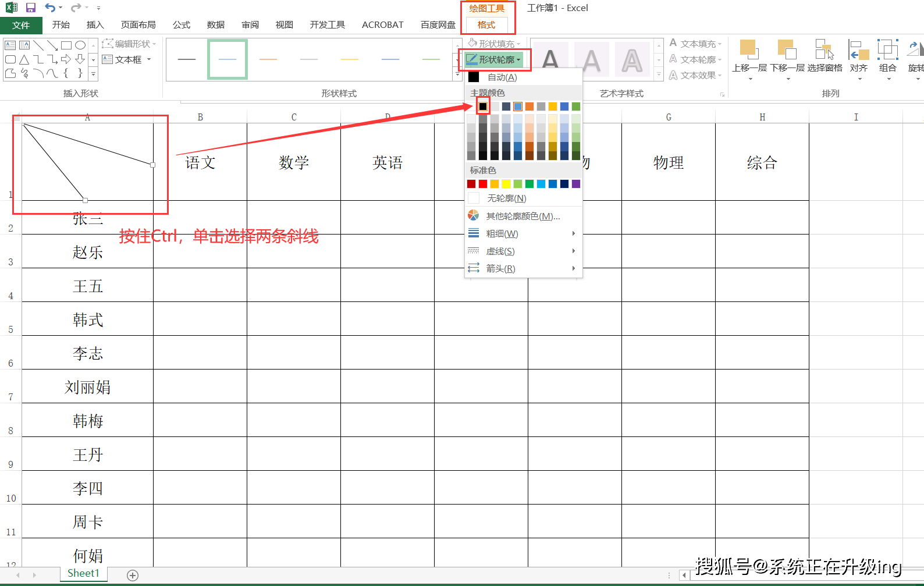The height and width of the screenshot is (586, 924).
Task: Select the orange line shape style thumbnail
Action: click(x=268, y=59)
